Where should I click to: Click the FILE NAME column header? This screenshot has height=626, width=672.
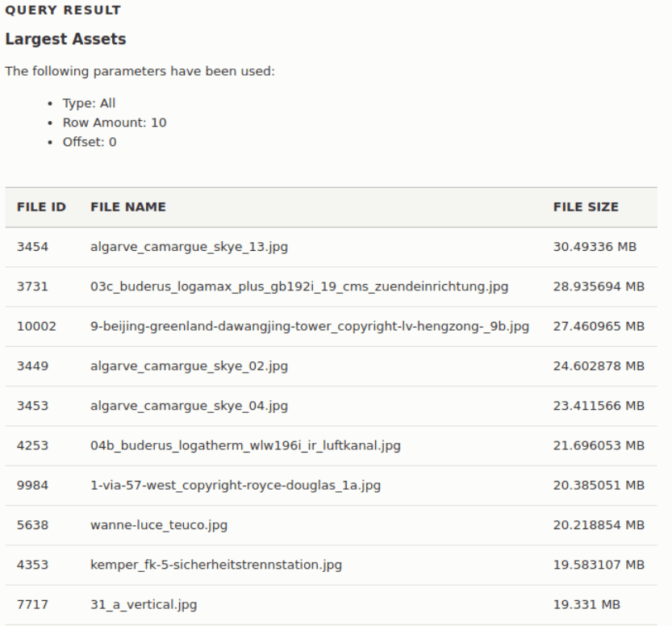127,207
